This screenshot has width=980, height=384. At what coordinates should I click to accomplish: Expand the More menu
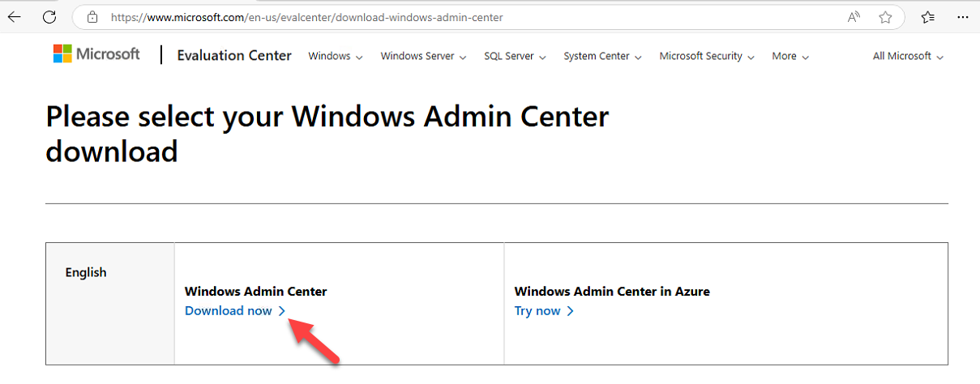click(x=790, y=56)
